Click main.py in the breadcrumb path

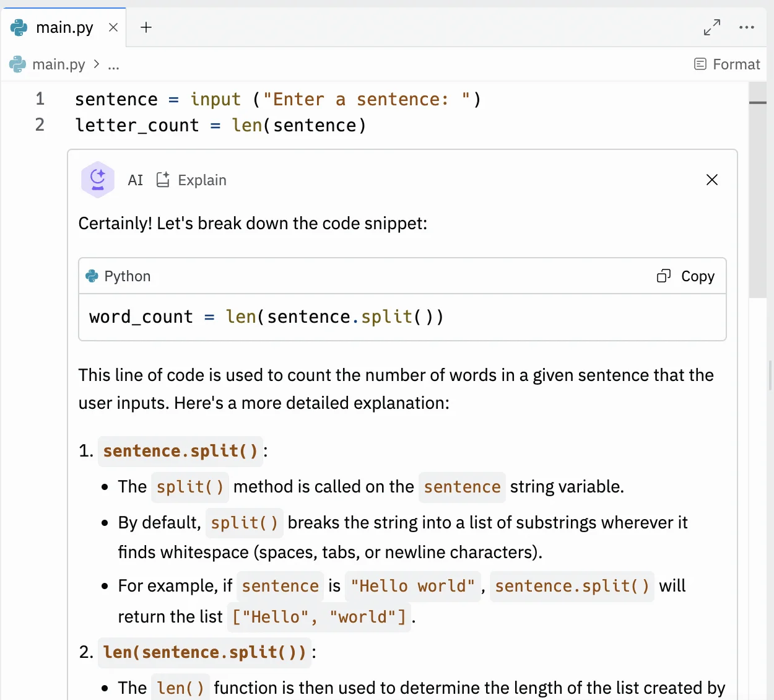point(59,64)
